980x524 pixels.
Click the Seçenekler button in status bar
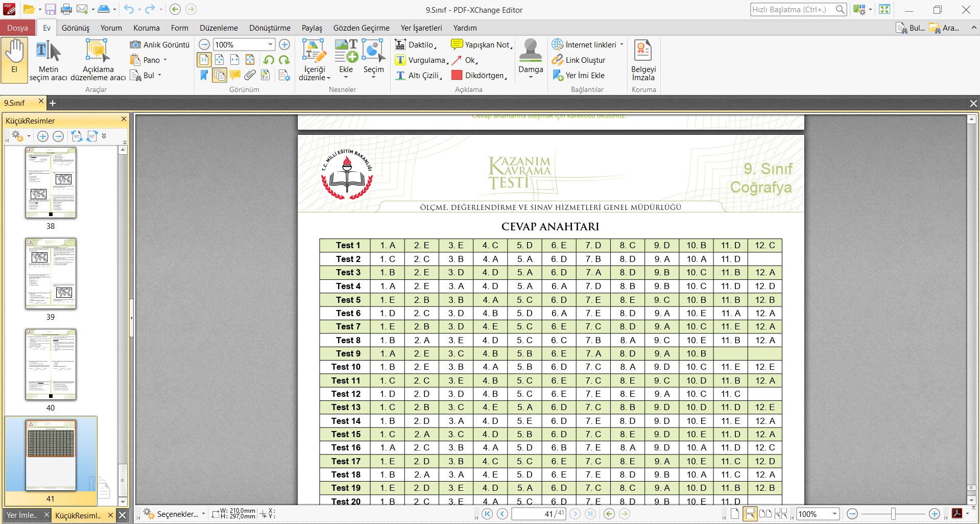click(174, 514)
